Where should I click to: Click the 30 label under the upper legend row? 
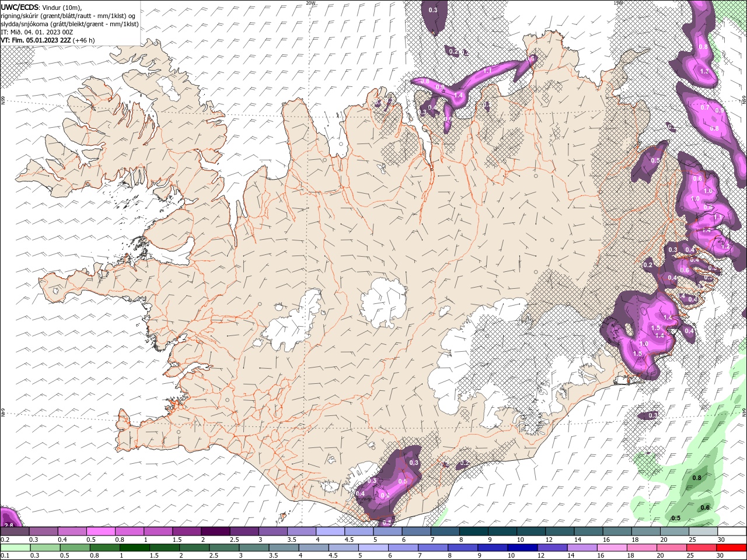721,540
